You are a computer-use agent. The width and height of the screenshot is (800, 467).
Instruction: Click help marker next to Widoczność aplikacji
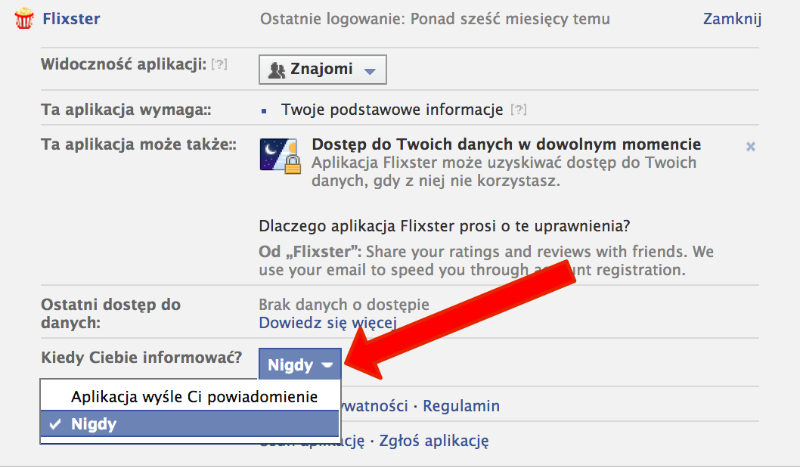pyautogui.click(x=219, y=64)
